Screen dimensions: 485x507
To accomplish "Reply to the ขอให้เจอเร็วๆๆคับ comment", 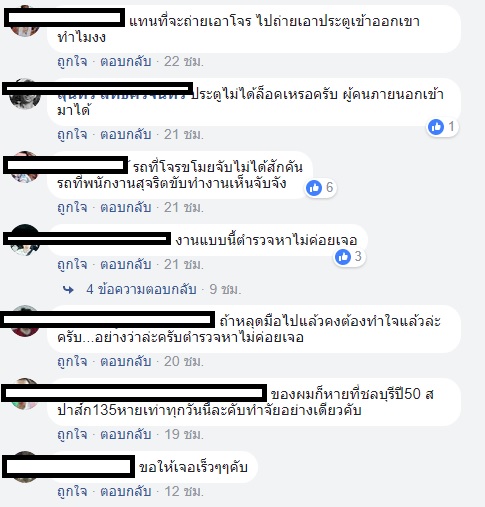I will tap(126, 492).
